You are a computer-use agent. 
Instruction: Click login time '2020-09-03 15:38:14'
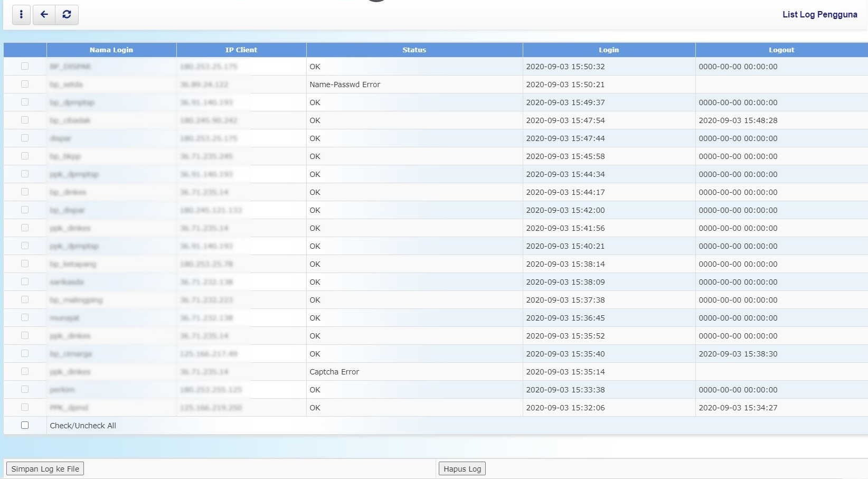[x=565, y=264]
